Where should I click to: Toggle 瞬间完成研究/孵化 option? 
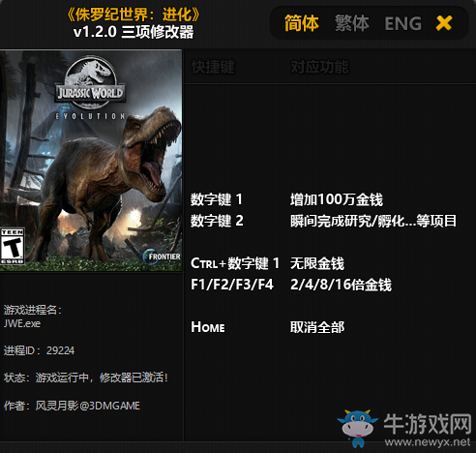[x=373, y=221]
